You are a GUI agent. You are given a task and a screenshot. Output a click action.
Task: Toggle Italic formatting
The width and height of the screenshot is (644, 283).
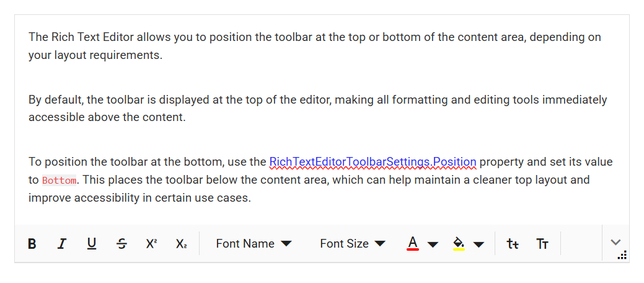pos(61,243)
